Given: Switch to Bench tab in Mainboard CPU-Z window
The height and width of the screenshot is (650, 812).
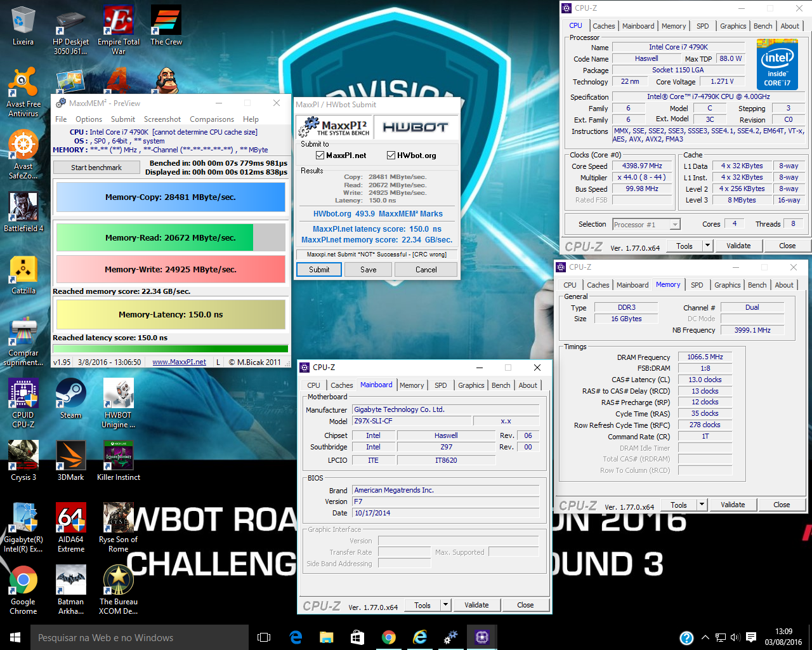Looking at the screenshot, I should (501, 385).
